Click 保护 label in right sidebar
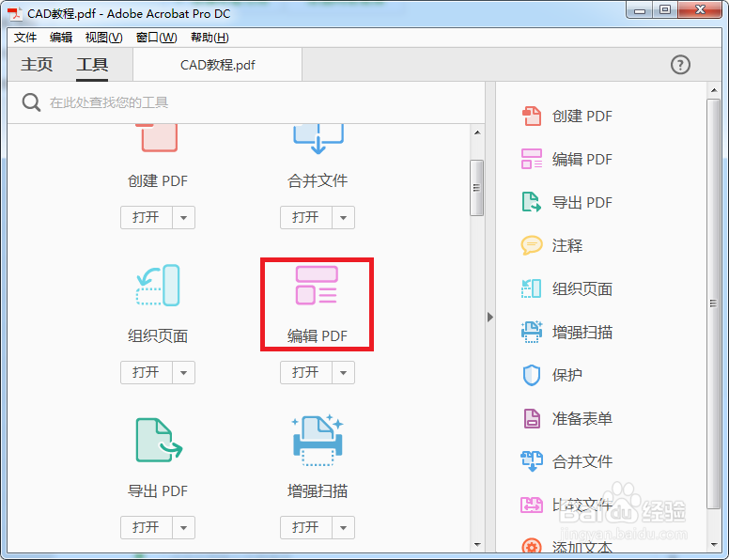This screenshot has width=729, height=560. pyautogui.click(x=567, y=375)
